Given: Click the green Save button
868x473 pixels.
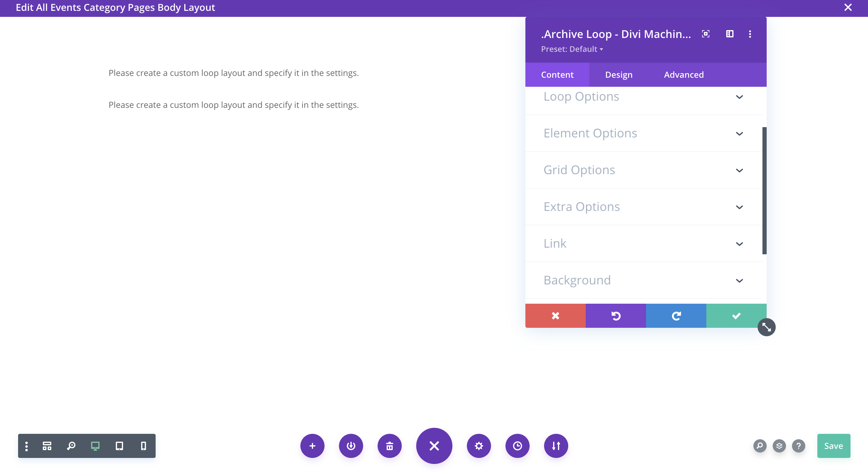Looking at the screenshot, I should click(x=833, y=446).
